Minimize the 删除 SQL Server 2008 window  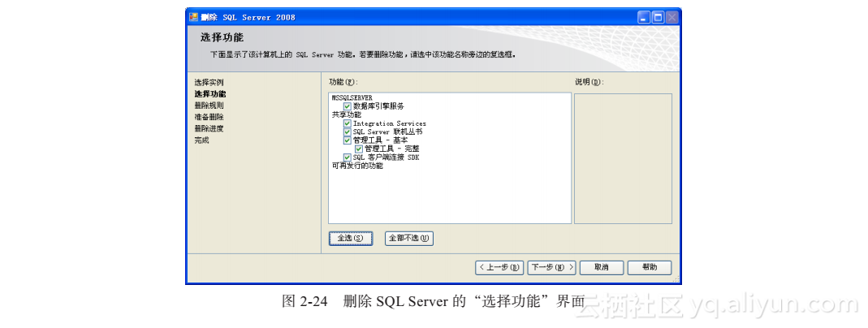click(644, 17)
